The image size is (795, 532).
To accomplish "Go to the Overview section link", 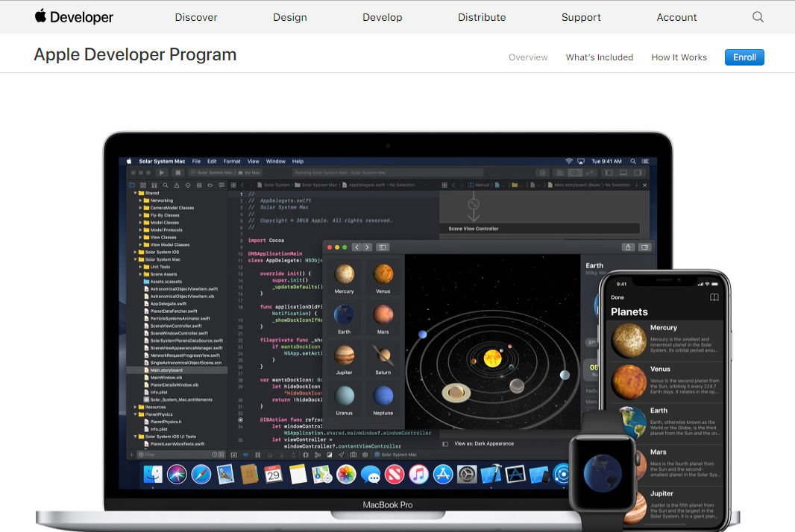I will [x=528, y=57].
